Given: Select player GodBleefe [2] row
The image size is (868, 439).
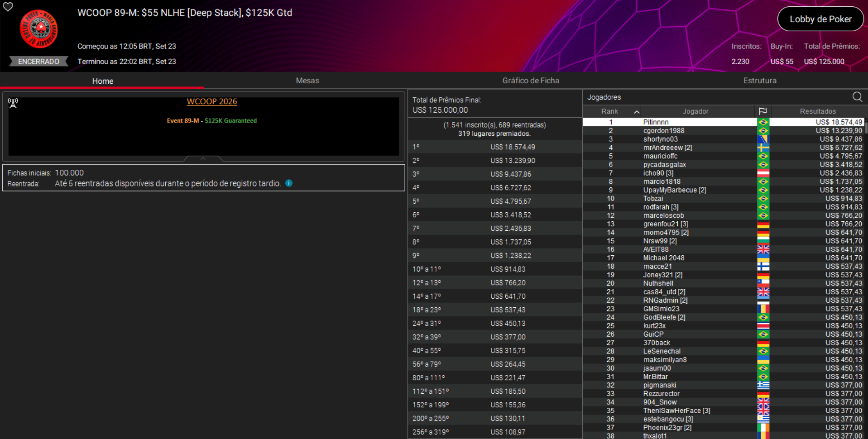Looking at the screenshot, I should (x=723, y=317).
